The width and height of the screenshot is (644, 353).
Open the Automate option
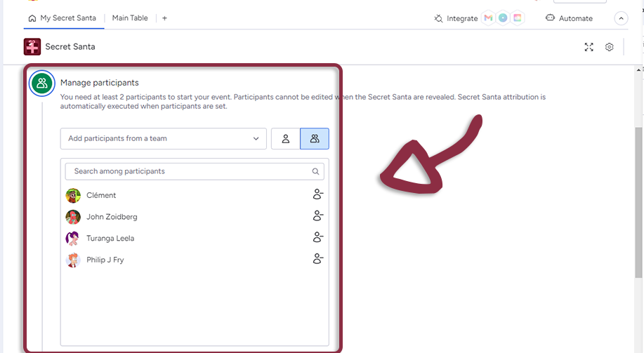569,19
